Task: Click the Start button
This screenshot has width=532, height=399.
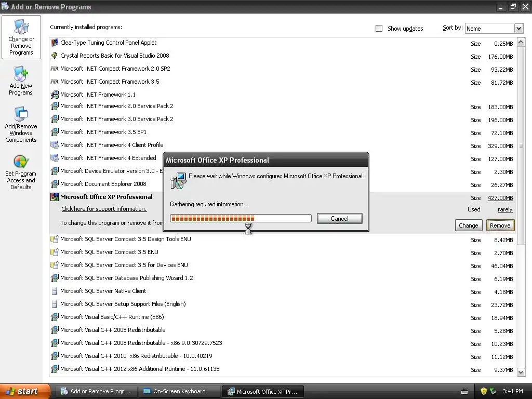Action: click(24, 391)
